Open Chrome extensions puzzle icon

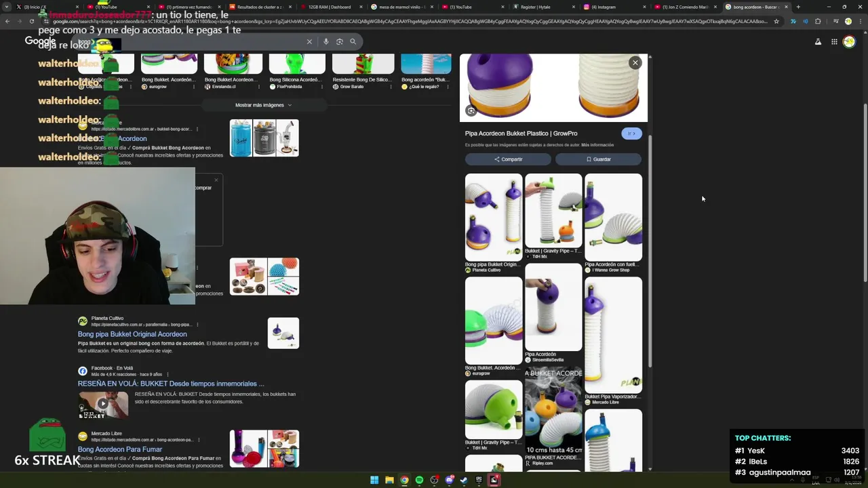(x=818, y=21)
